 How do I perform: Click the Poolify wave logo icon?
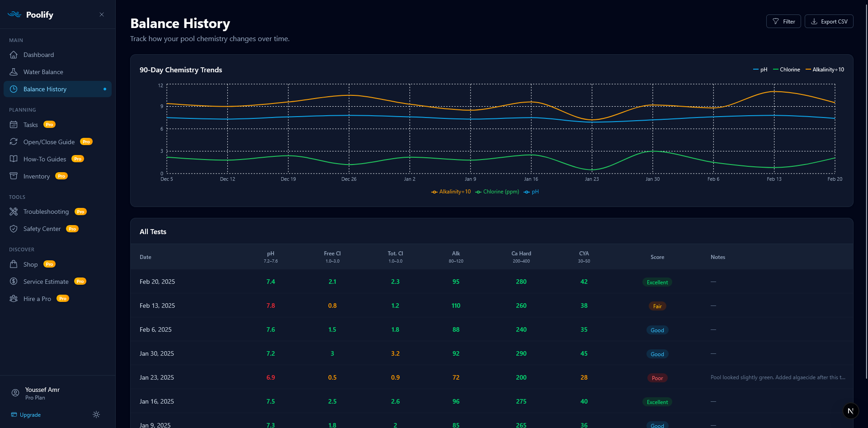click(14, 14)
